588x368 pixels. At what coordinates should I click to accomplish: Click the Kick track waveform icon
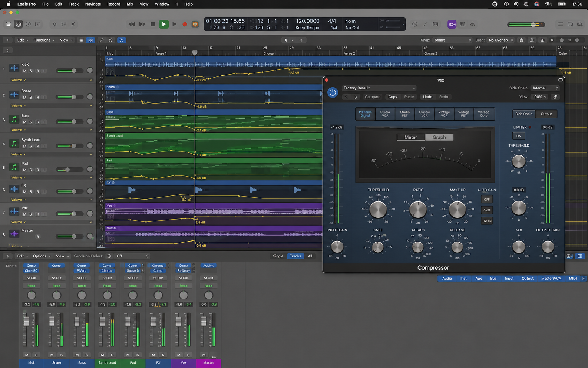coord(14,68)
